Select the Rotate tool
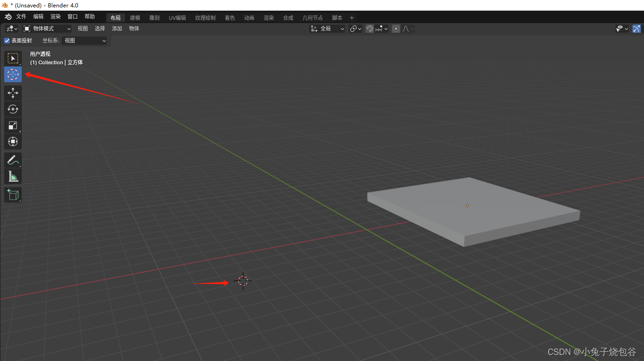Image resolution: width=644 pixels, height=361 pixels. point(13,109)
